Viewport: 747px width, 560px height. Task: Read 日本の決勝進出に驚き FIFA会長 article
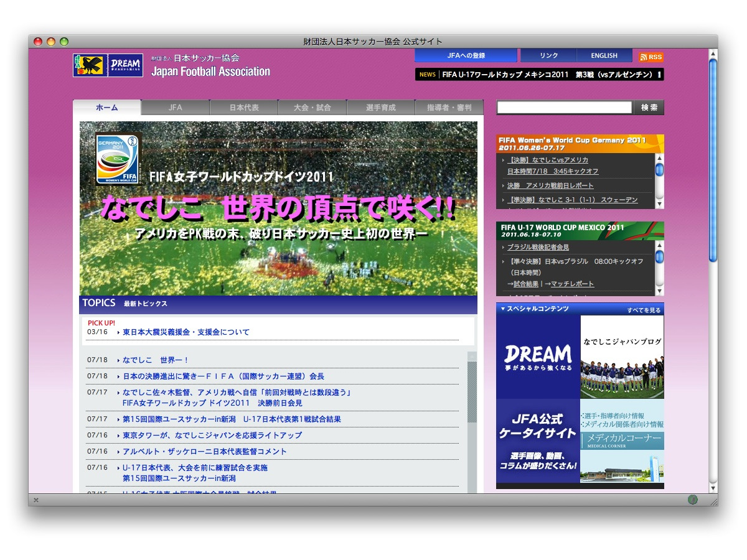click(223, 376)
